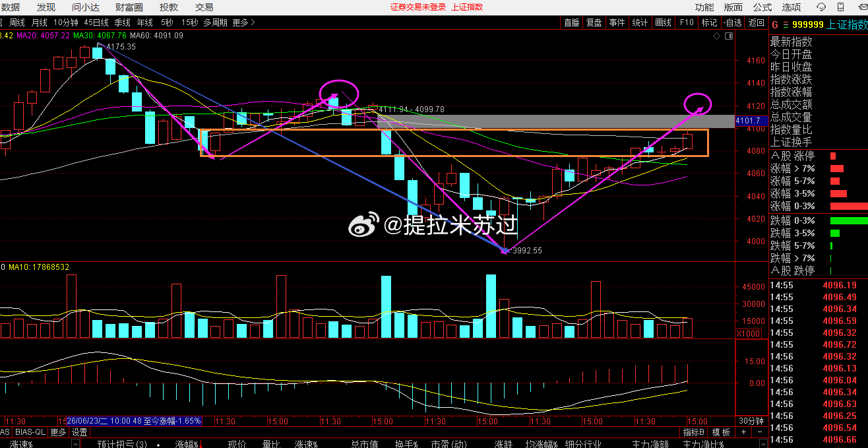The height and width of the screenshot is (448, 868).
Task: Click the diamond marker icon above chart
Action: pyautogui.click(x=718, y=36)
